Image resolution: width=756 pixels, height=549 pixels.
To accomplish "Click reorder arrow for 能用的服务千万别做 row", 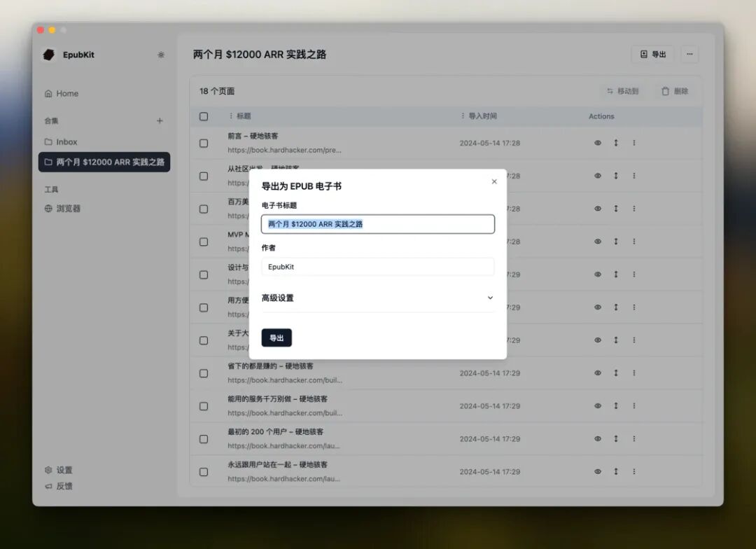I will click(x=616, y=405).
